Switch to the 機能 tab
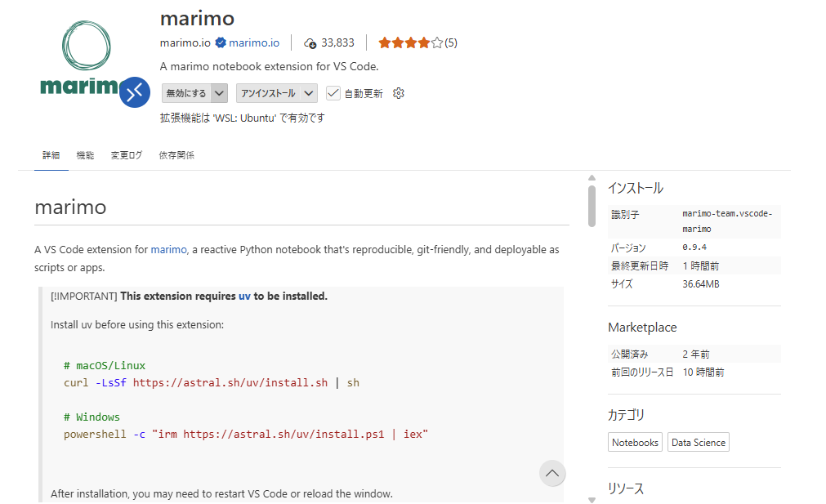This screenshot has height=504, width=826. pos(85,155)
